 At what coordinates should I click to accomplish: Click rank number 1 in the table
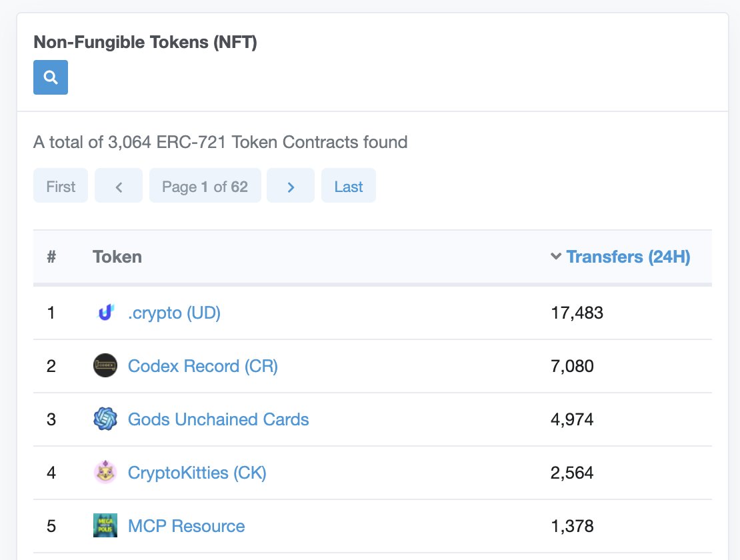pos(51,313)
